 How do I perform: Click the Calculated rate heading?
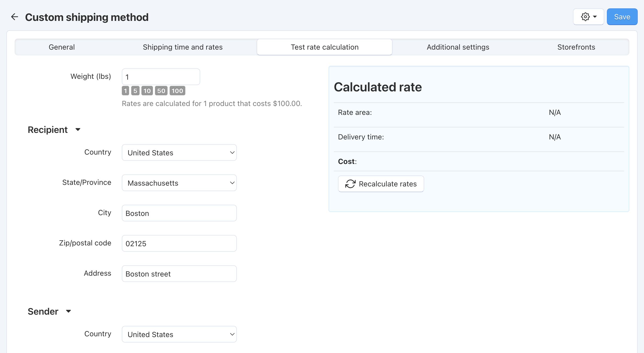(x=378, y=87)
